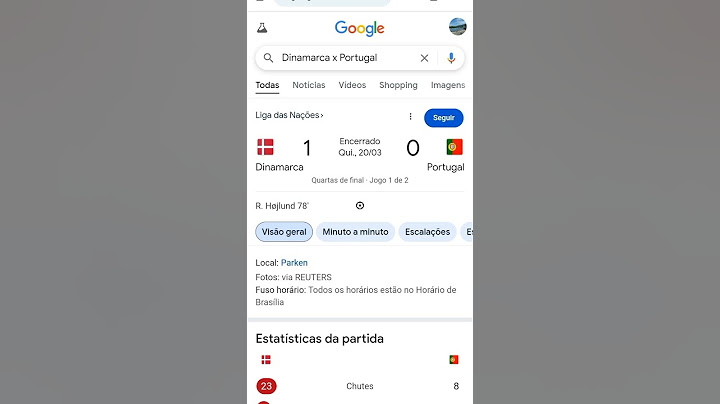Image resolution: width=720 pixels, height=404 pixels.
Task: Tap the Denmark flag in the scoreboard
Action: (265, 147)
